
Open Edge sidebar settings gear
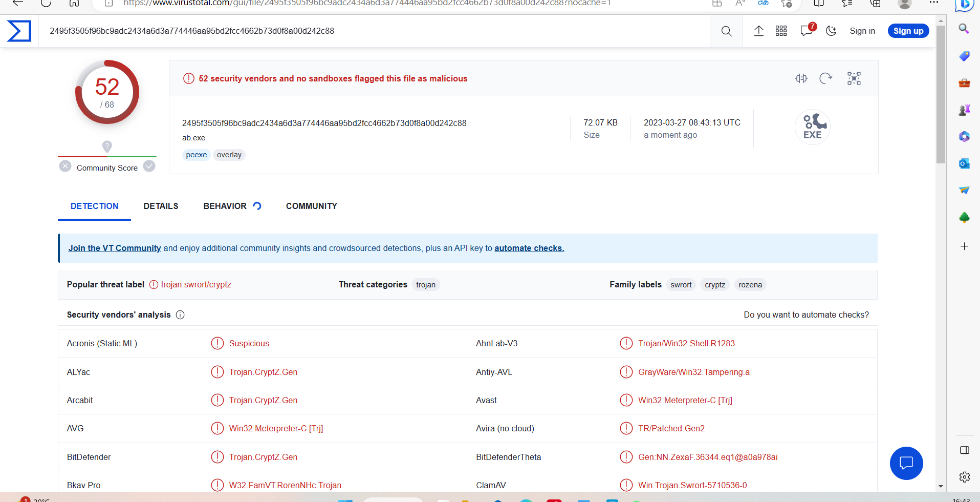965,477
